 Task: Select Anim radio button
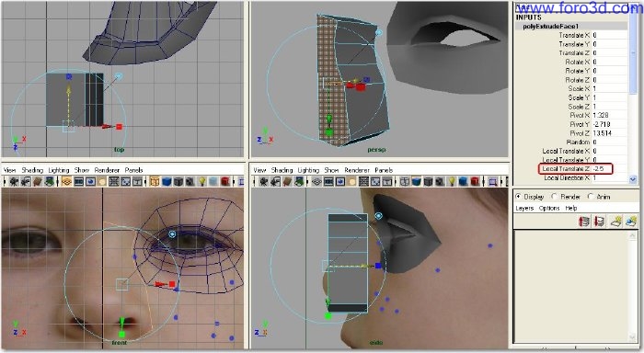pos(591,197)
